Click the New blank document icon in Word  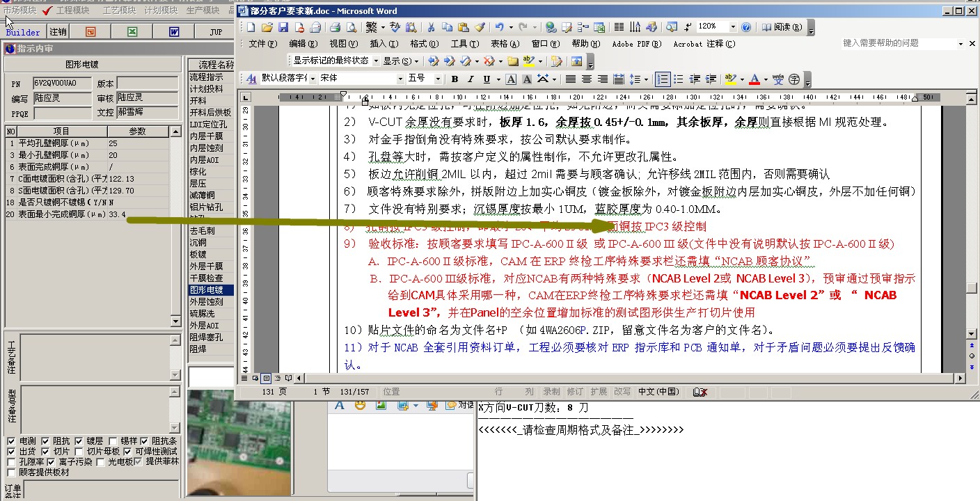tap(251, 27)
